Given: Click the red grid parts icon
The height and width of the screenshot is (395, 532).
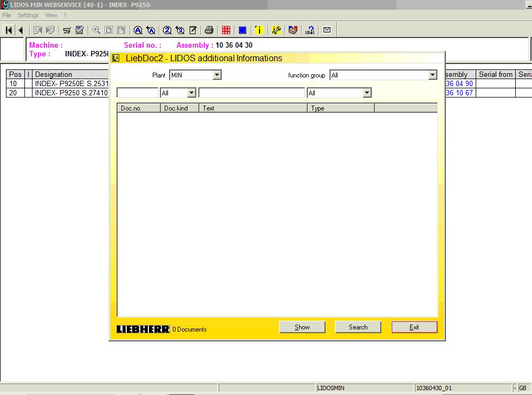Looking at the screenshot, I should [x=226, y=30].
